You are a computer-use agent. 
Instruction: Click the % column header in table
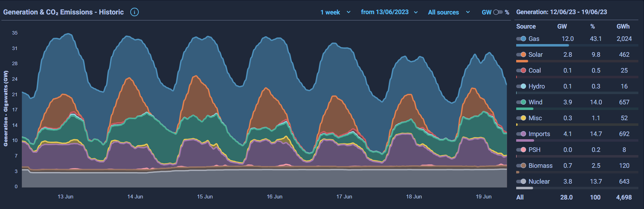coord(593,26)
